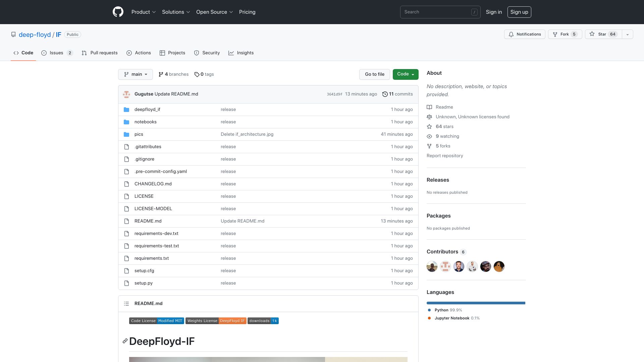This screenshot has height=362, width=644.
Task: Open the Actions tab
Action: (139, 53)
